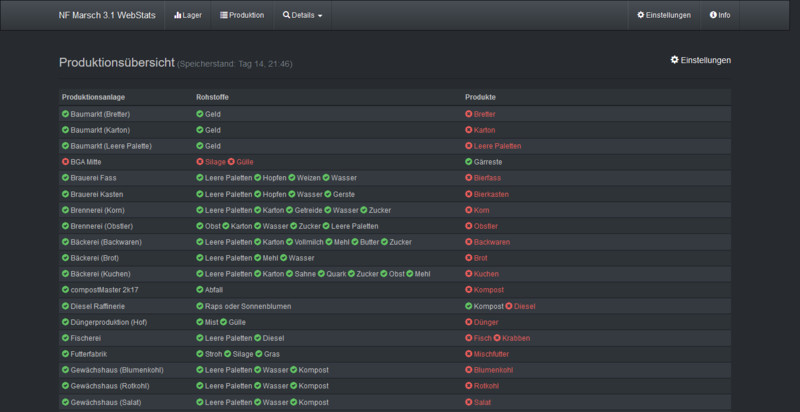Viewport: 800px width, 412px height.
Task: Click the gear icon next to page Einstellungen
Action: pos(674,60)
